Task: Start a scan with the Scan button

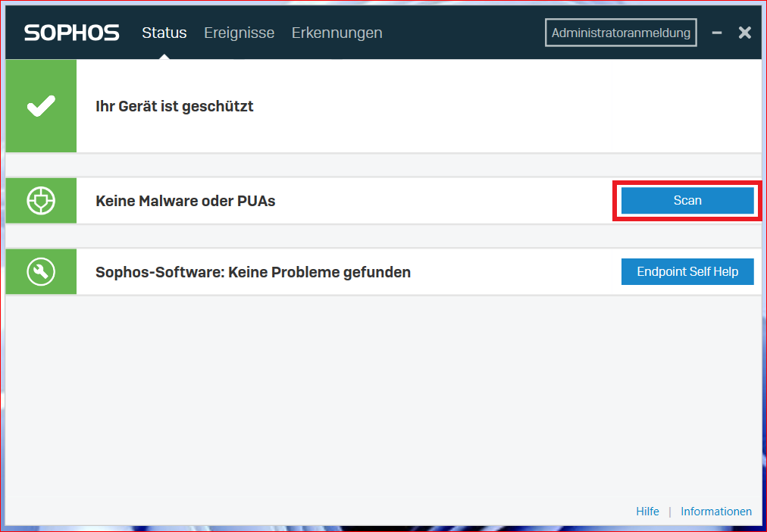Action: 687,200
